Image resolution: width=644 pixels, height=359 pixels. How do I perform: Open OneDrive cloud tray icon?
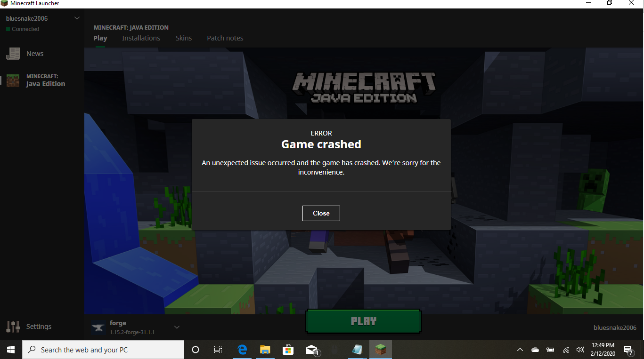pyautogui.click(x=535, y=350)
